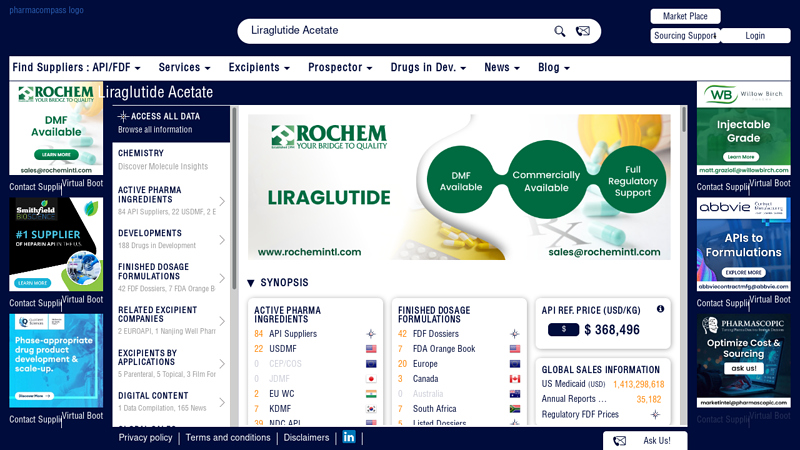
Task: Collapse the Synopsis section triangle
Action: point(251,283)
